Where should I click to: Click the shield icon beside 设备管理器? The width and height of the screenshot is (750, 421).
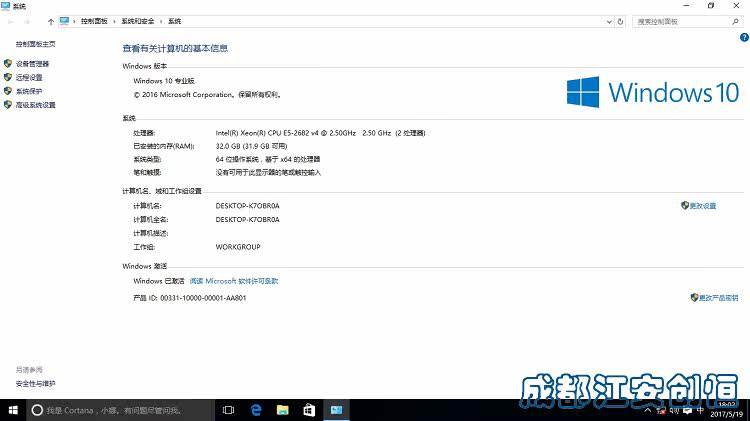pos(8,64)
